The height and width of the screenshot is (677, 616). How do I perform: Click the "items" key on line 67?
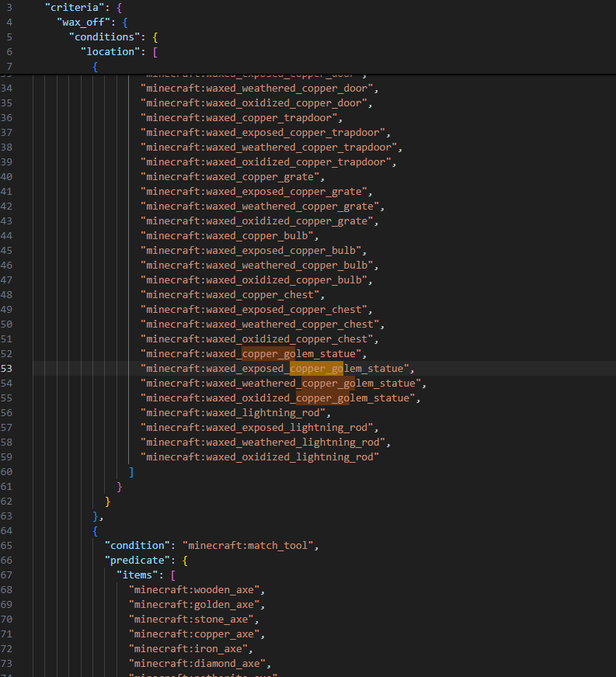(140, 575)
